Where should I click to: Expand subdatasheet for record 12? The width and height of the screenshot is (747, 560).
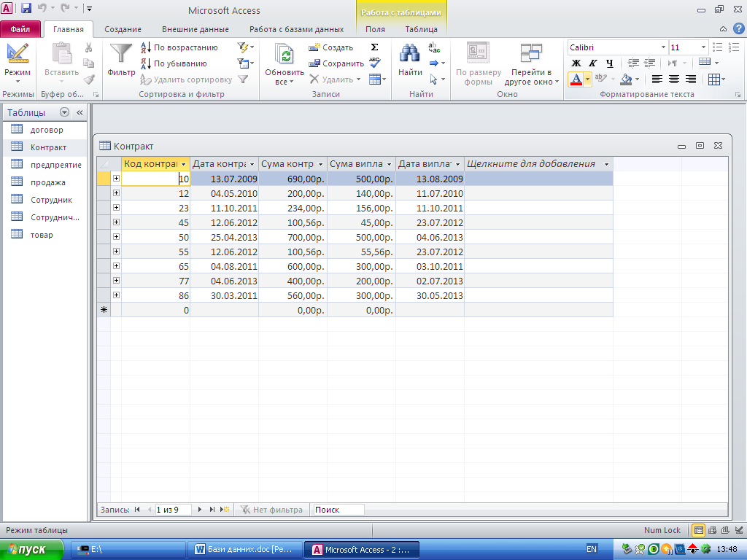116,192
